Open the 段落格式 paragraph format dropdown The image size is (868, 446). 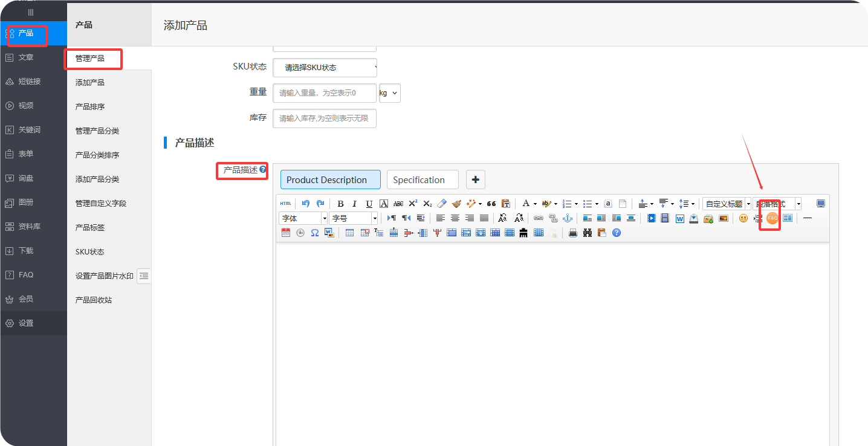pyautogui.click(x=777, y=204)
